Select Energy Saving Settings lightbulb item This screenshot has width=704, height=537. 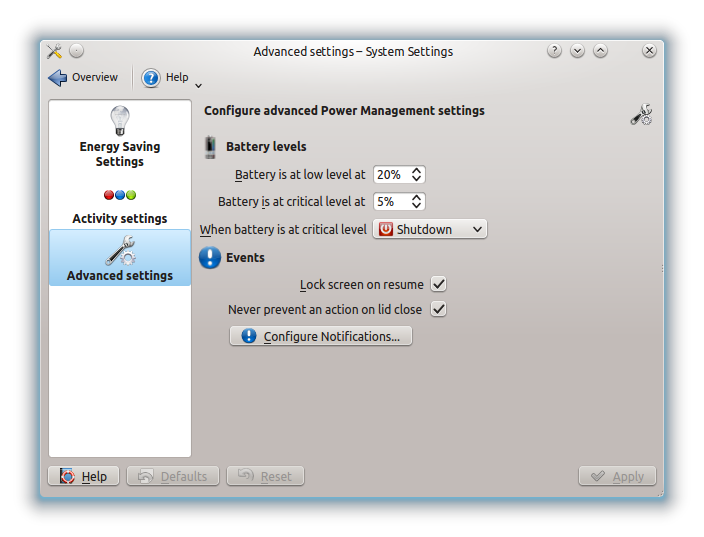[120, 137]
